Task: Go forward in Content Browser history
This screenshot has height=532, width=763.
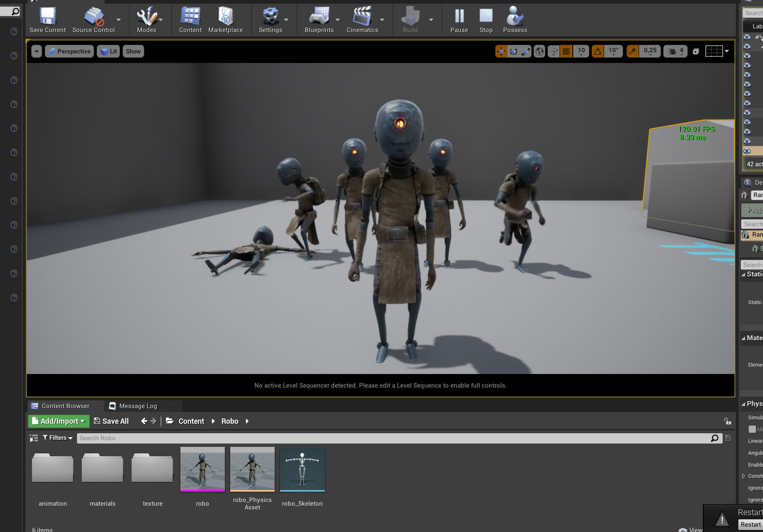Action: [x=154, y=421]
